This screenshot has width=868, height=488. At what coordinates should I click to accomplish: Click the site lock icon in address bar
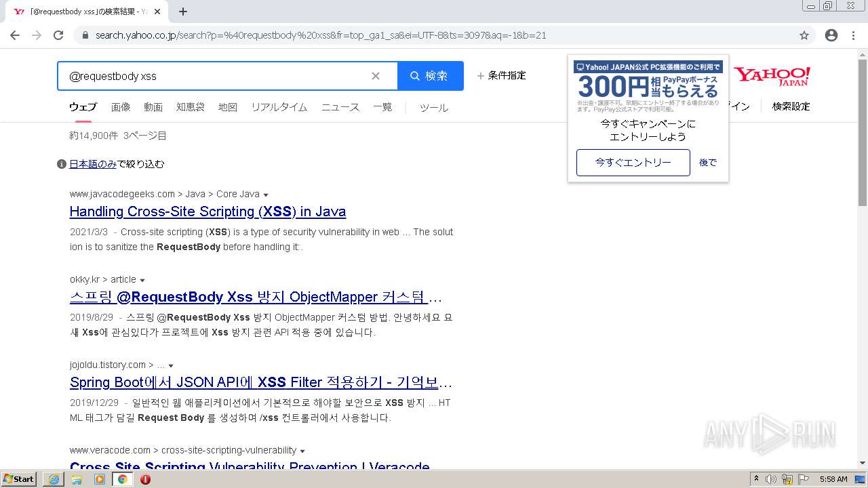coord(85,35)
